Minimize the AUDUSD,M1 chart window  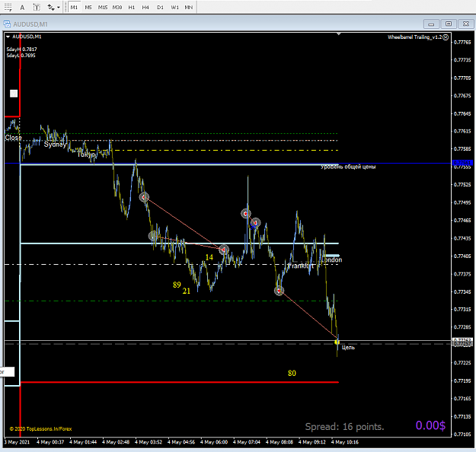[431, 24]
